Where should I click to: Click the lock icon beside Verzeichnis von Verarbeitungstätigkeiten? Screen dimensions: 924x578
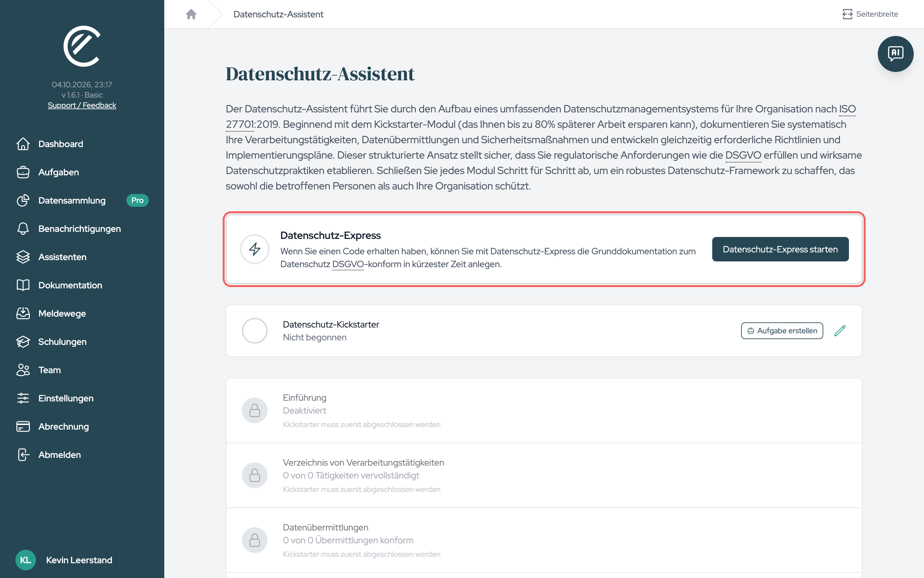[255, 476]
